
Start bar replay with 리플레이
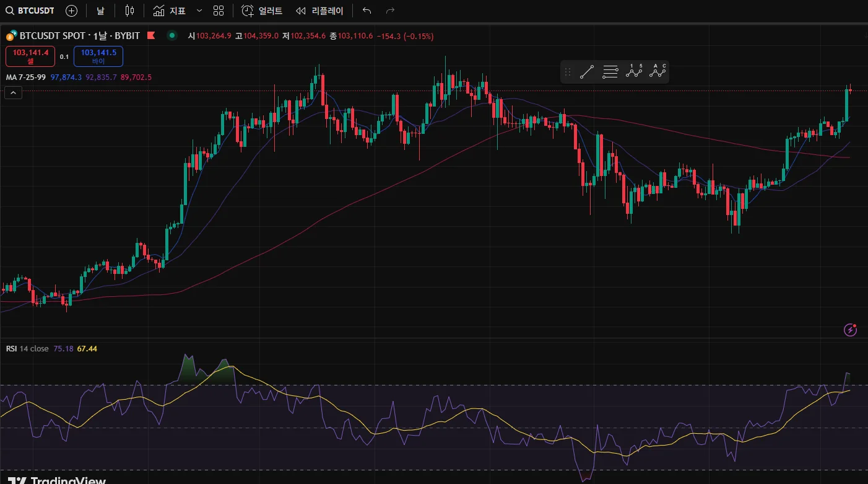tap(319, 11)
